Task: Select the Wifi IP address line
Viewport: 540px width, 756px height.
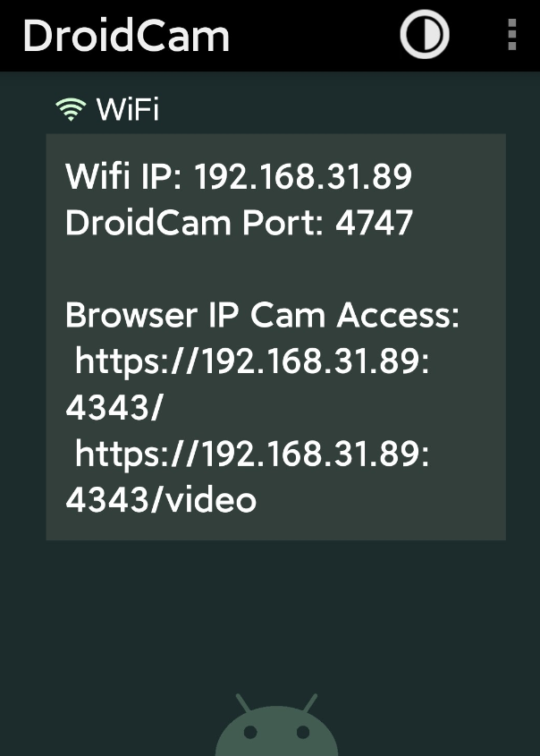Action: point(238,177)
